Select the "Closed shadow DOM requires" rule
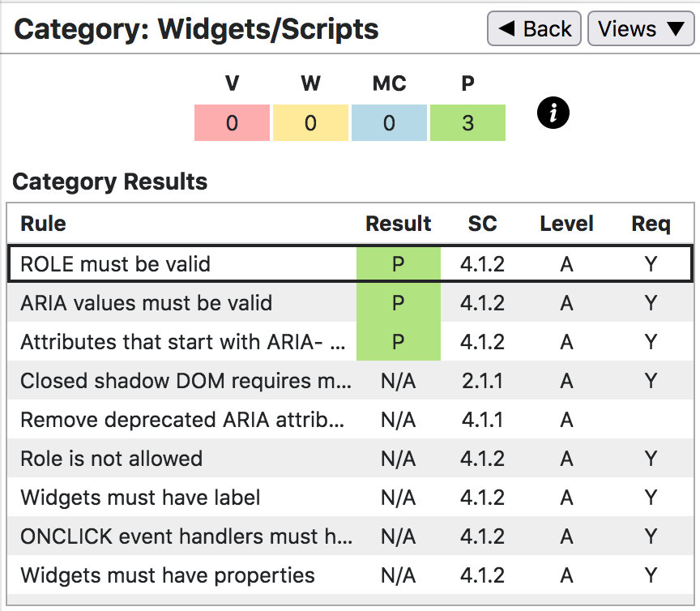Viewport: 700px width, 611px height. point(186,381)
